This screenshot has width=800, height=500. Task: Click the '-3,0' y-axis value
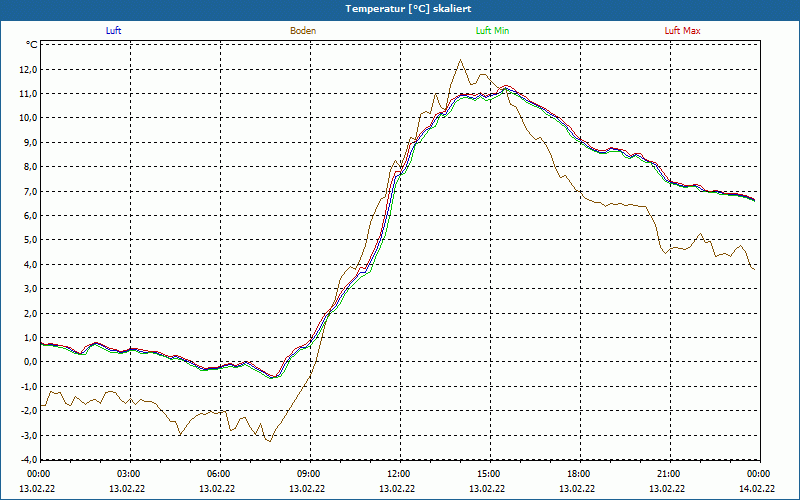[x=29, y=435]
